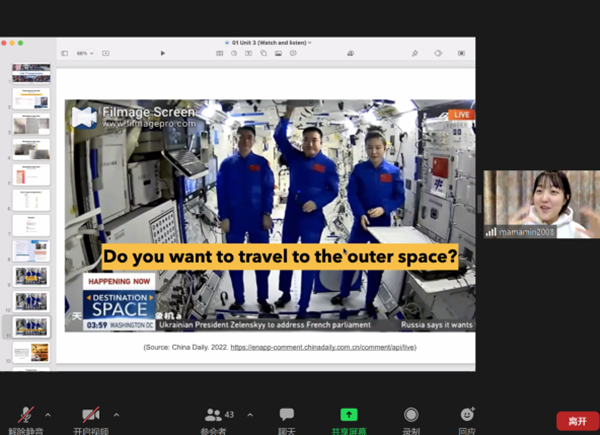Turn on the camera with start video
Screen dimensions: 600x435
point(90,415)
